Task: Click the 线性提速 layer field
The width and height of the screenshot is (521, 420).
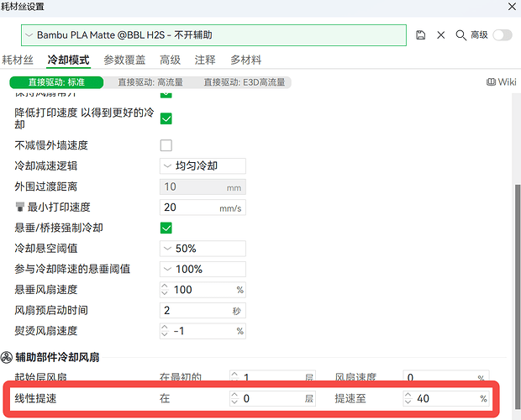Action: (x=272, y=398)
